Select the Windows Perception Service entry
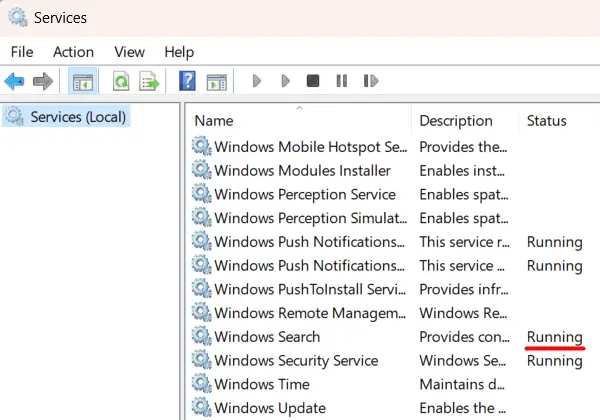Image resolution: width=600 pixels, height=420 pixels. 305,194
